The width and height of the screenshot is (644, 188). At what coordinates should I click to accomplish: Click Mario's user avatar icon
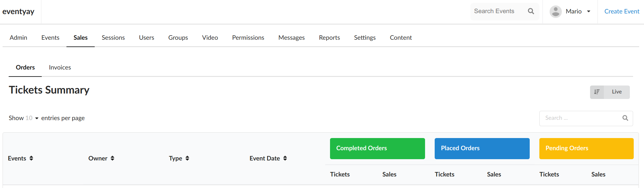click(x=555, y=12)
